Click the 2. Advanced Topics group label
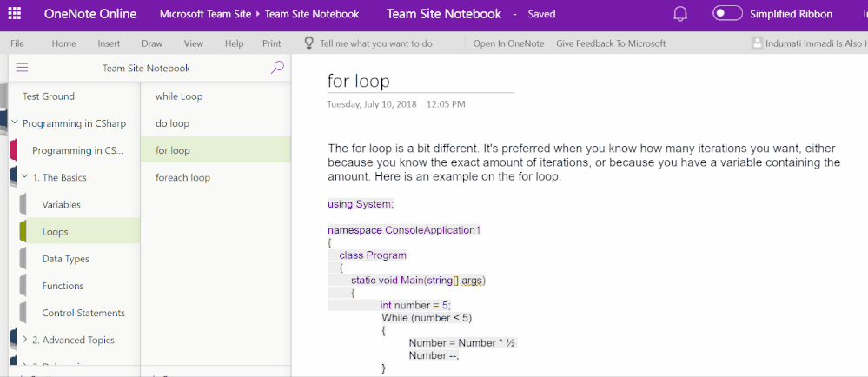Screen dimensions: 868x377 [73, 340]
